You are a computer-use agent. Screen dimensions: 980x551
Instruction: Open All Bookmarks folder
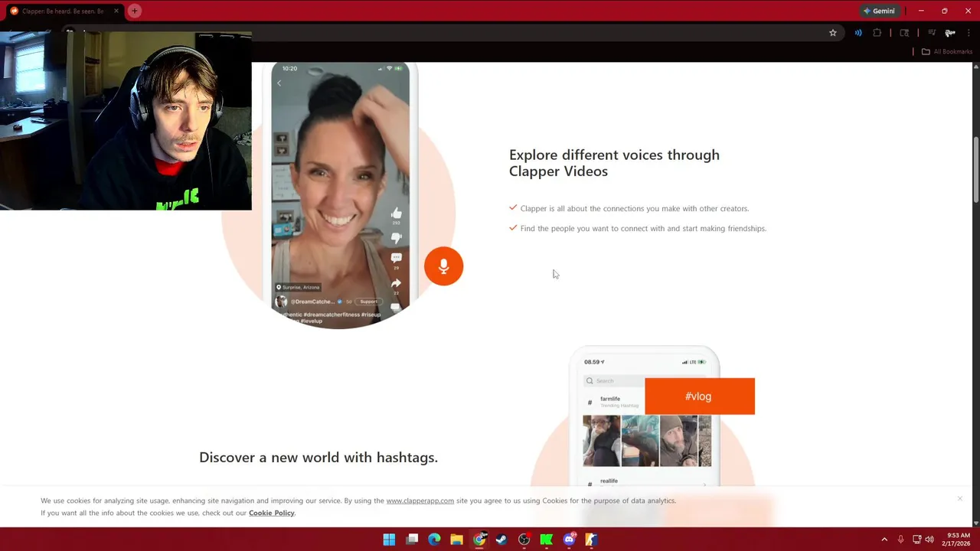[947, 51]
